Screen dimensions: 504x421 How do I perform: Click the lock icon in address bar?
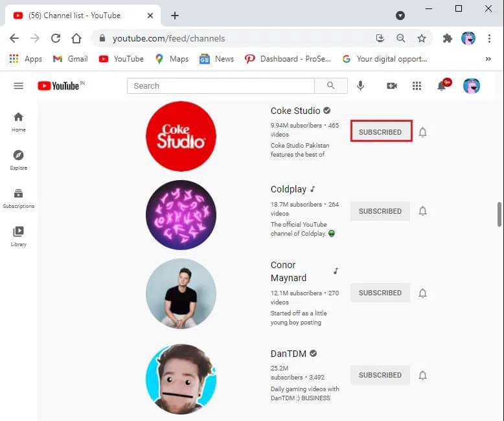(x=102, y=38)
